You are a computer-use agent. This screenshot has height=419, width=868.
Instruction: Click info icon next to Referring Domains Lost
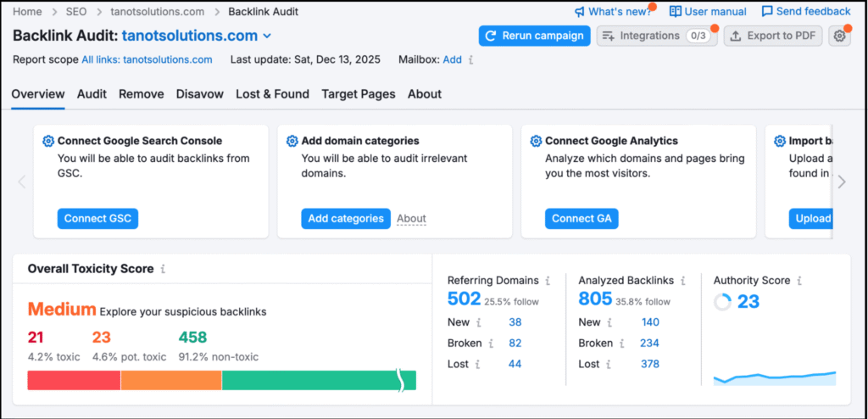478,365
